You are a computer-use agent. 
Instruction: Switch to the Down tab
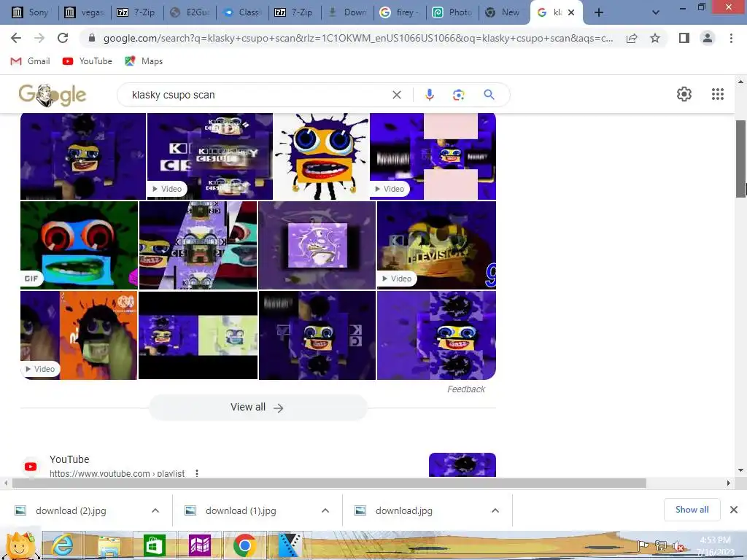tap(347, 12)
